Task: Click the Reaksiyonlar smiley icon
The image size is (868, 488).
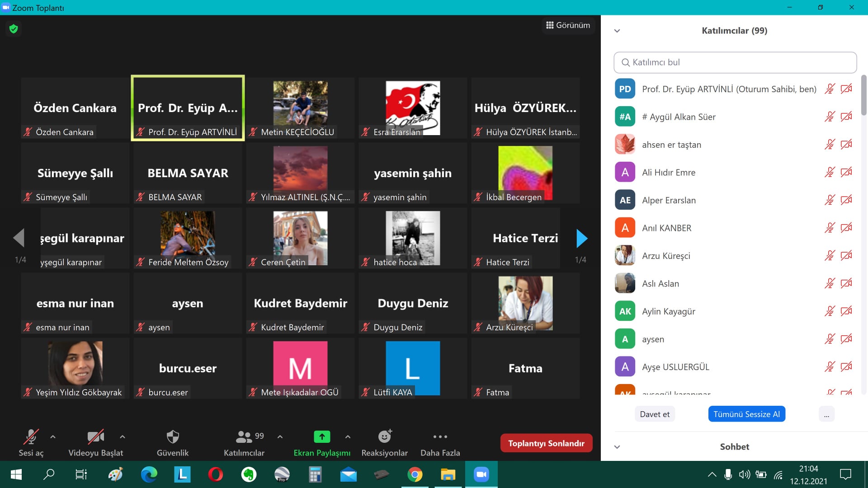Action: click(x=384, y=436)
